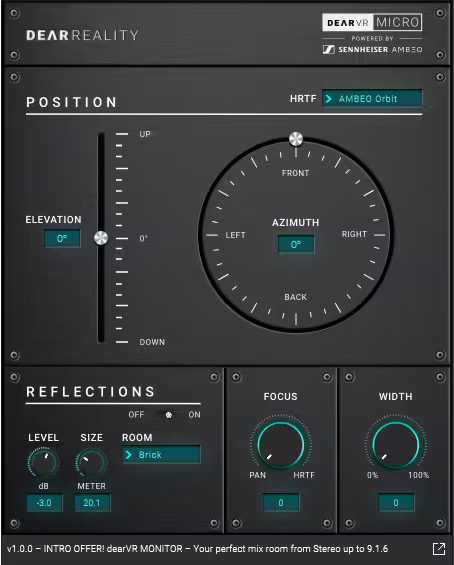
Task: Click the Elevation slider handle
Action: (101, 238)
